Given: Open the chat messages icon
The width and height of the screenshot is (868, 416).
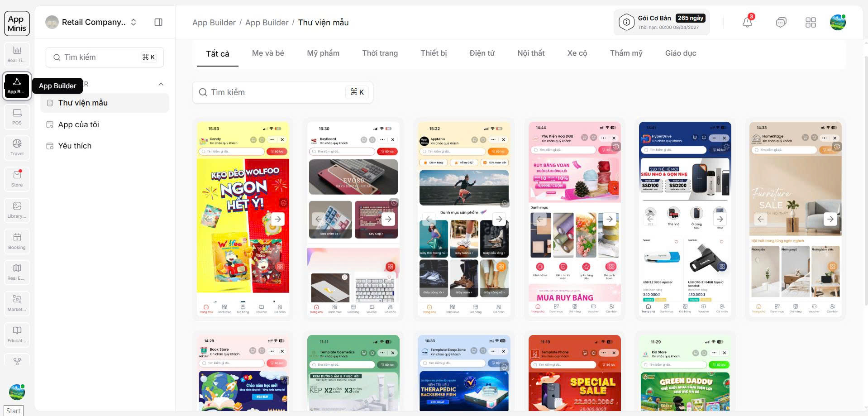Looking at the screenshot, I should pos(781,22).
